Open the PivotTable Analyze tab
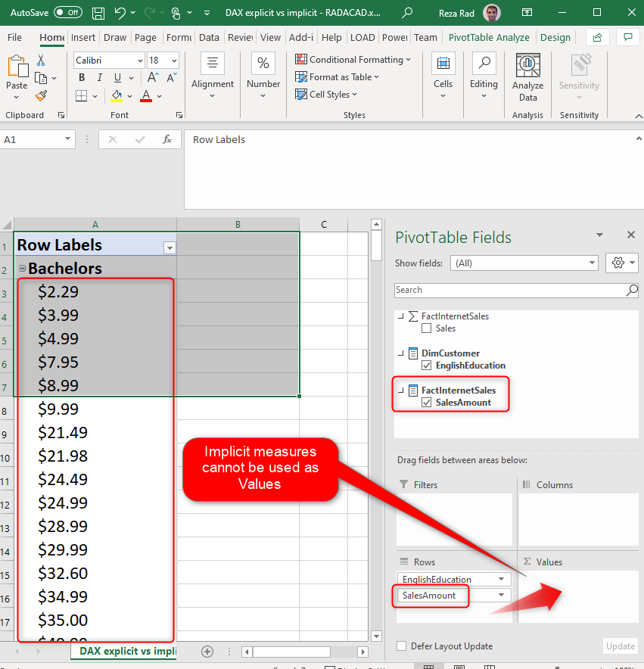The image size is (644, 669). click(x=489, y=37)
